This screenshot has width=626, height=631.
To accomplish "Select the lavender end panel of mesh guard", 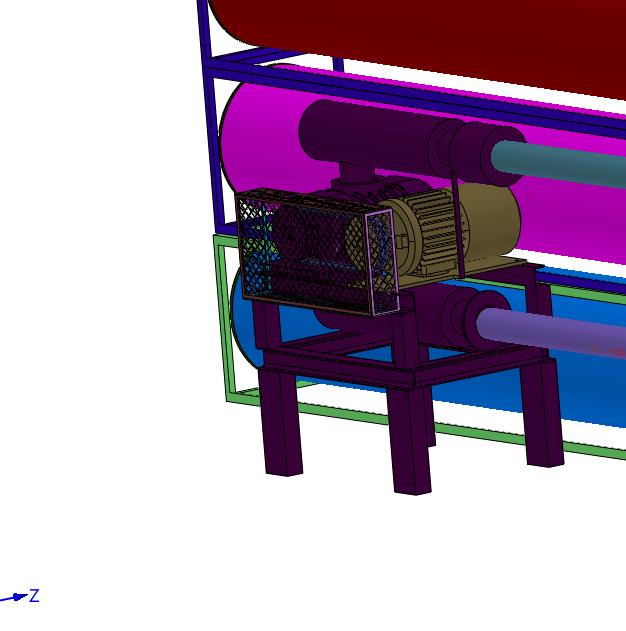I will (x=381, y=261).
